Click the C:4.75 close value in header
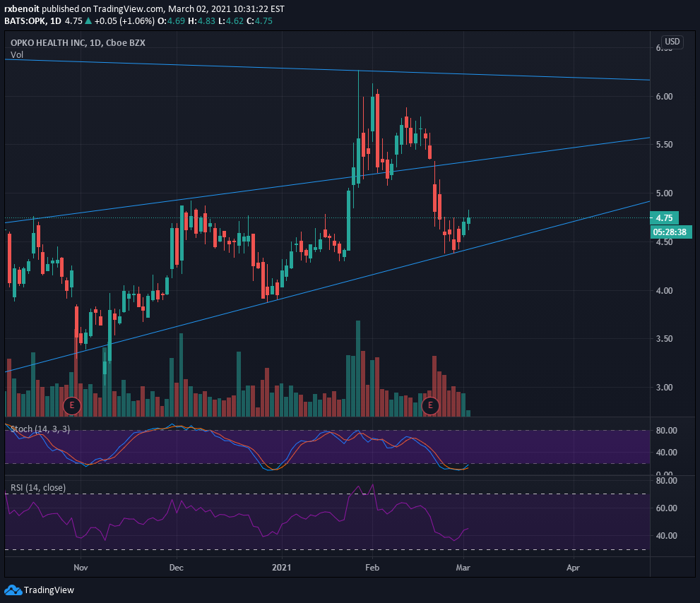Screen dimensions: 700x603 259,21
